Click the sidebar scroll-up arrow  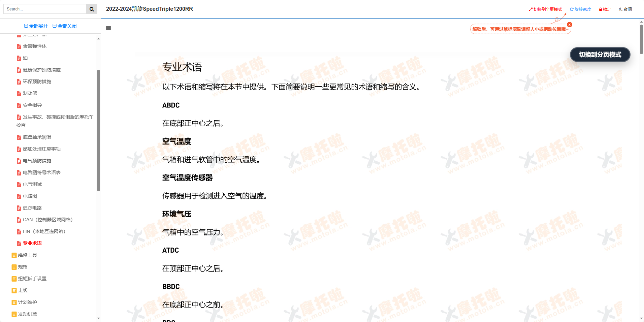coord(98,39)
